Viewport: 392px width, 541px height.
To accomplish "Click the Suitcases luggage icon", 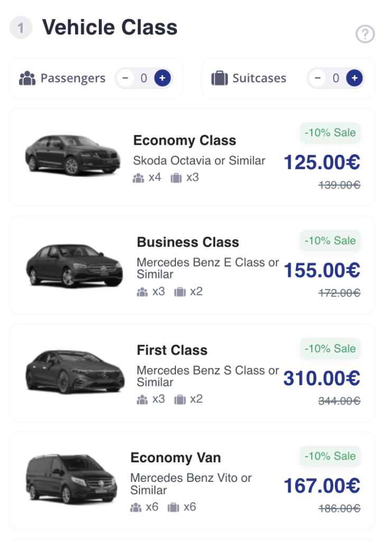I will (x=219, y=79).
